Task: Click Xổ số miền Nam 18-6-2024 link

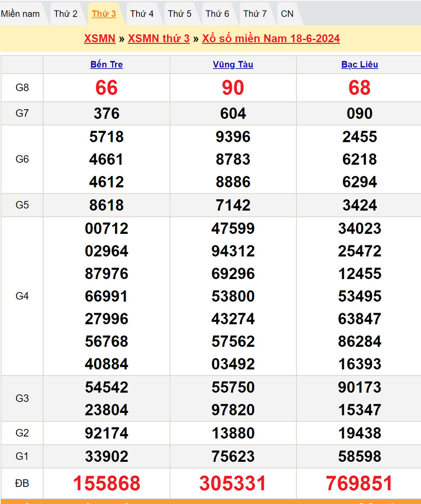Action: click(271, 38)
